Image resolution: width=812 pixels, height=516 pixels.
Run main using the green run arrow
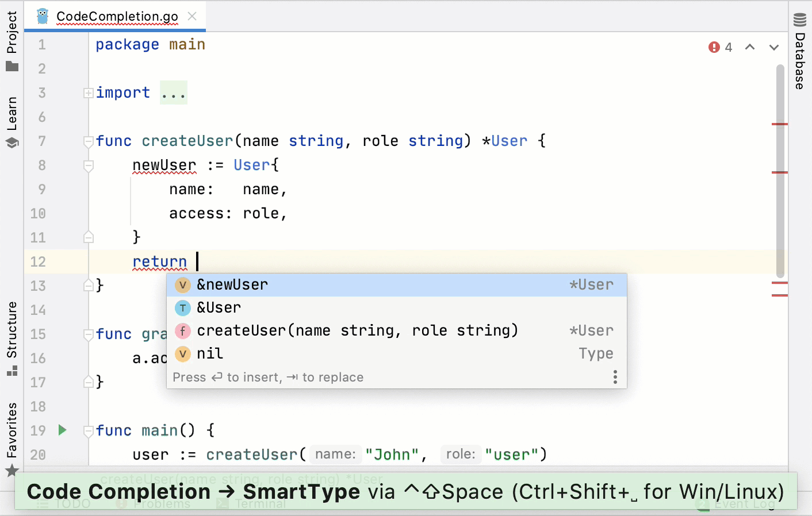[62, 430]
